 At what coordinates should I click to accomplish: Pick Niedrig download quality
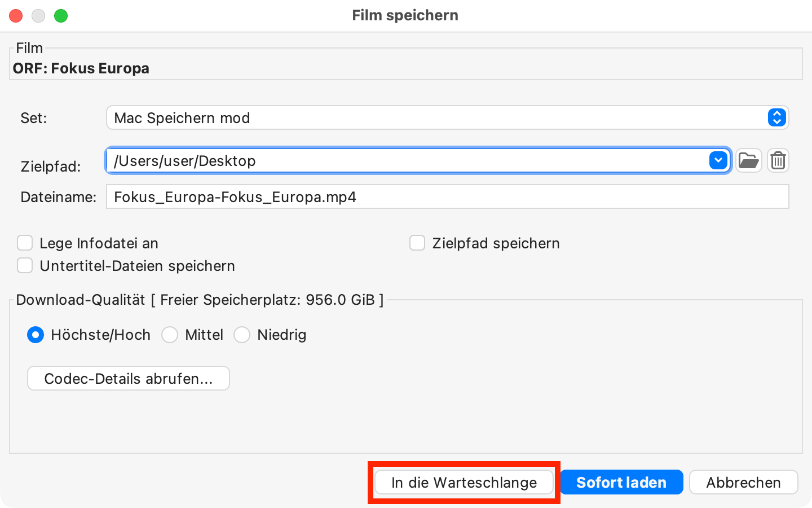tap(242, 335)
